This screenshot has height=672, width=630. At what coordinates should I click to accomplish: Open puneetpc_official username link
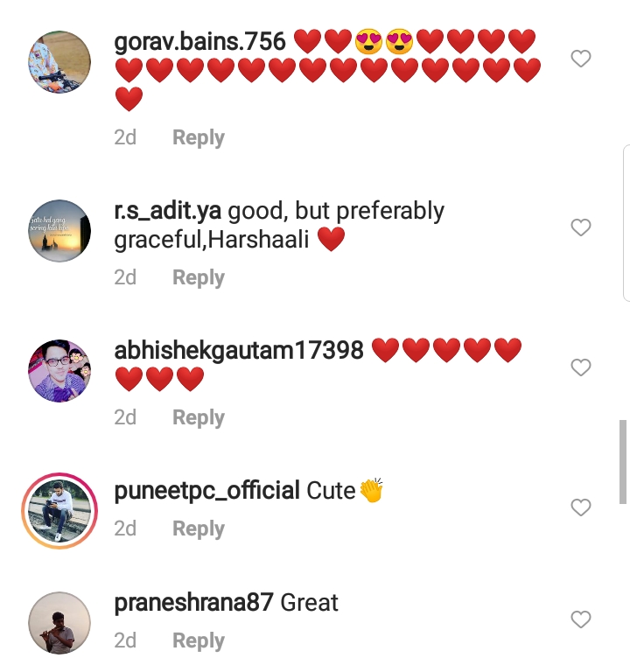pos(206,491)
